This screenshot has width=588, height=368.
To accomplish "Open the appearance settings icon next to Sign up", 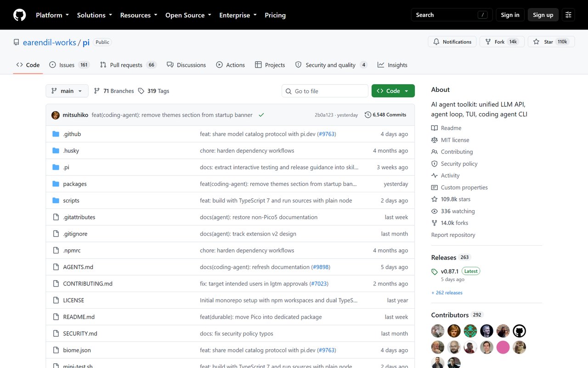I will 568,15.
